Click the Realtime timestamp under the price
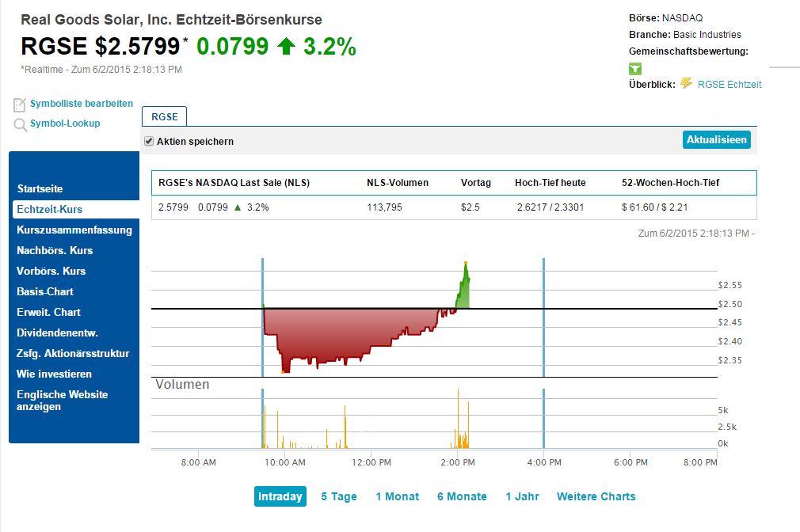 (101, 70)
